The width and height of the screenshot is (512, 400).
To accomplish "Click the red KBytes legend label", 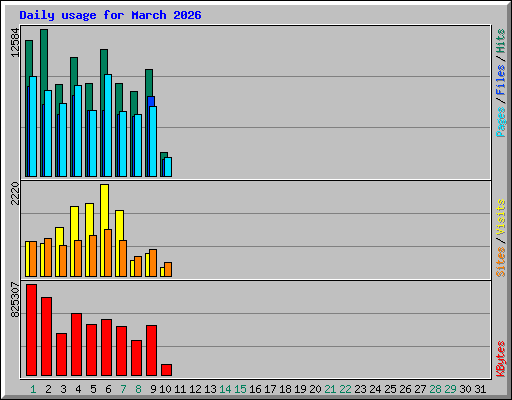I will tap(500, 359).
